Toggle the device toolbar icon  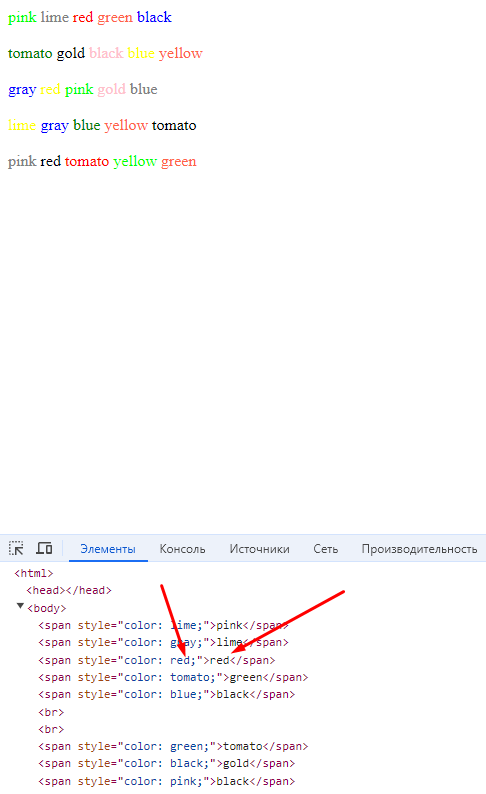(x=44, y=548)
